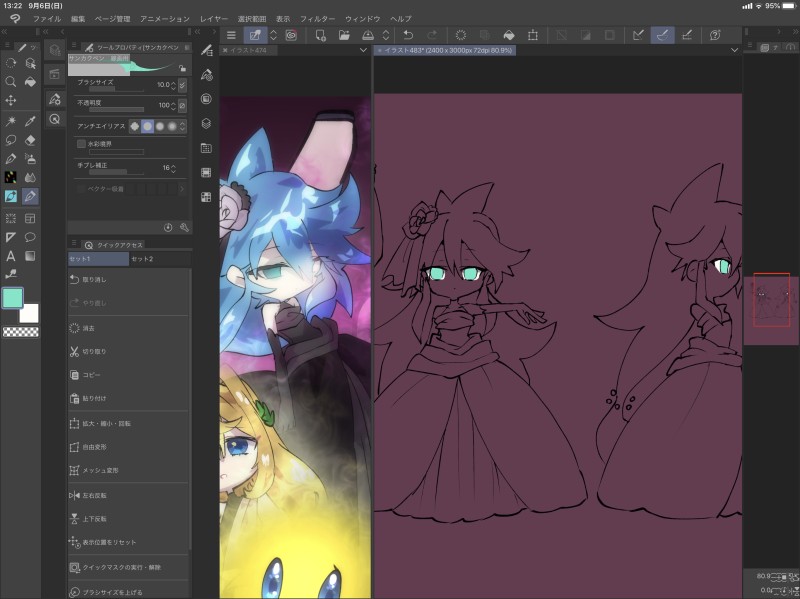Enable the 水彩境界 checkbox

coord(82,144)
